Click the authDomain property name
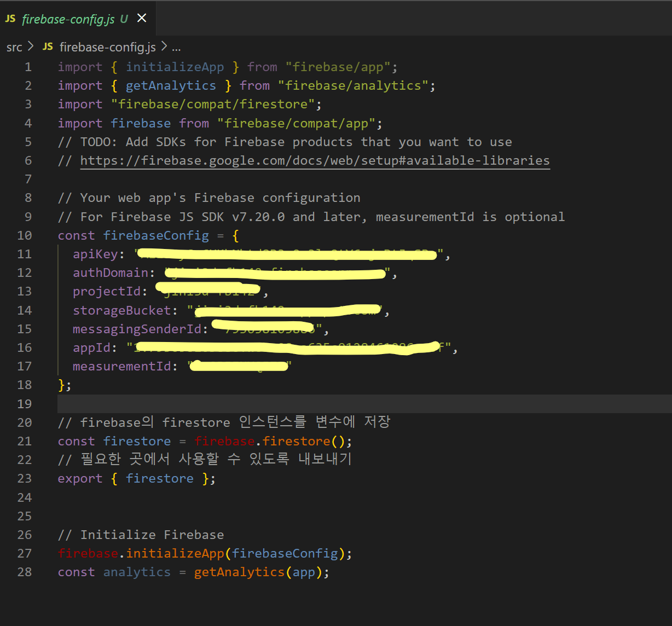This screenshot has width=672, height=626. pyautogui.click(x=111, y=273)
